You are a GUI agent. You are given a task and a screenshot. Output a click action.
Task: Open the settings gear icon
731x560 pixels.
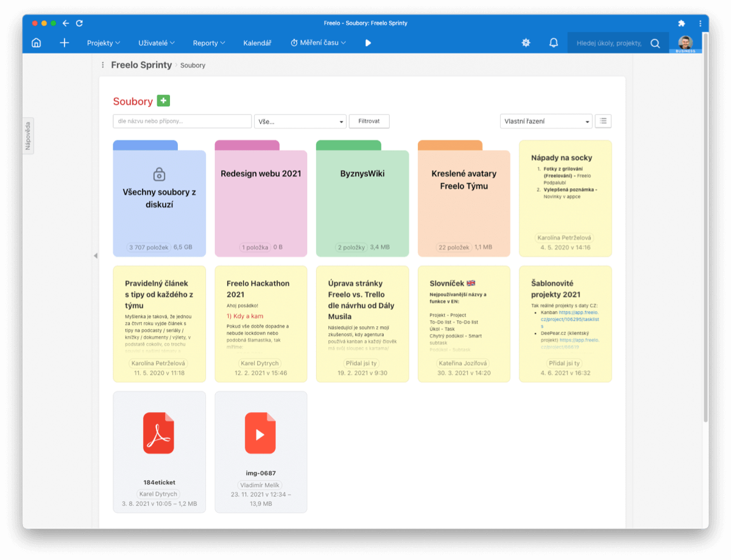click(526, 43)
